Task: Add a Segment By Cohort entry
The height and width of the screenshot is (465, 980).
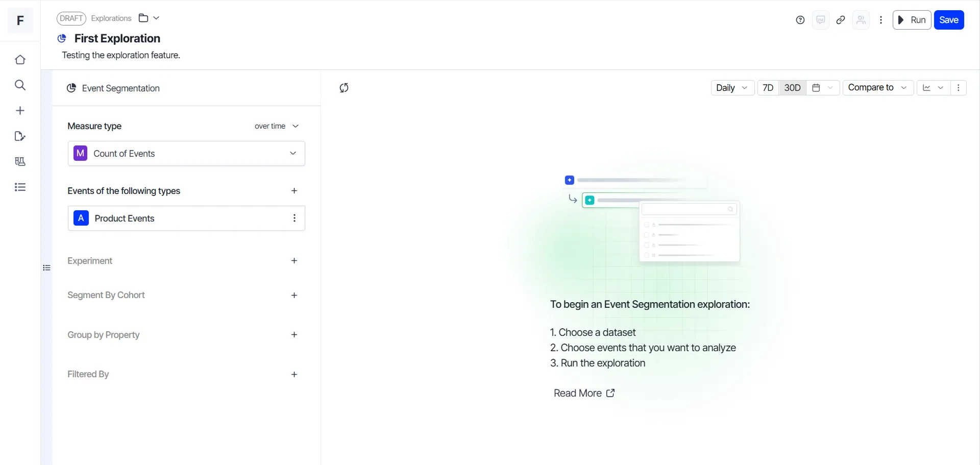Action: coord(294,296)
